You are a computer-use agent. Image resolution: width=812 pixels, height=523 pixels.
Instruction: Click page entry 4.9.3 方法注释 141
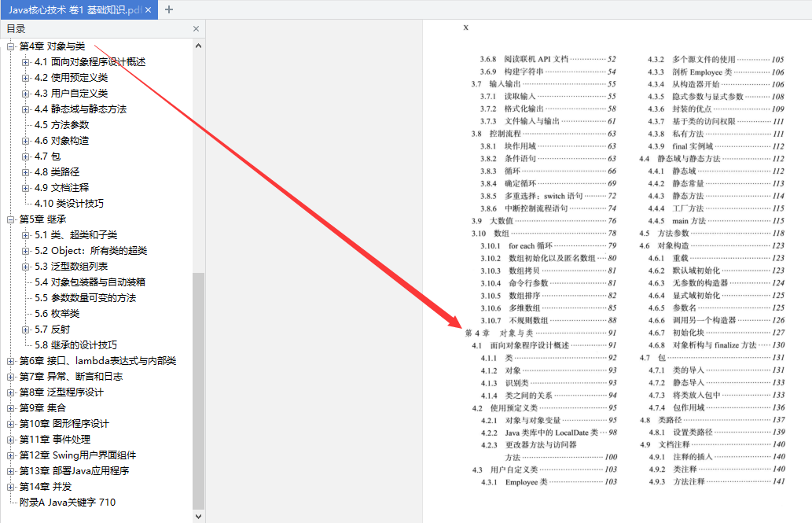(x=717, y=481)
